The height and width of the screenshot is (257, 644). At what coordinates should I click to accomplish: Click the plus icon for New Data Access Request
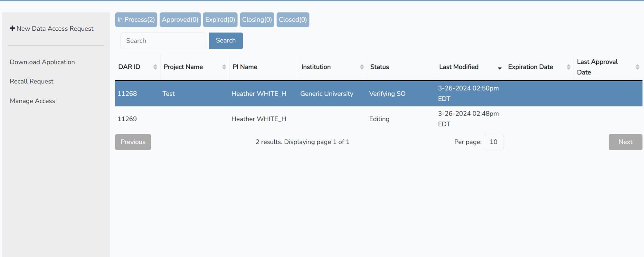click(x=12, y=28)
